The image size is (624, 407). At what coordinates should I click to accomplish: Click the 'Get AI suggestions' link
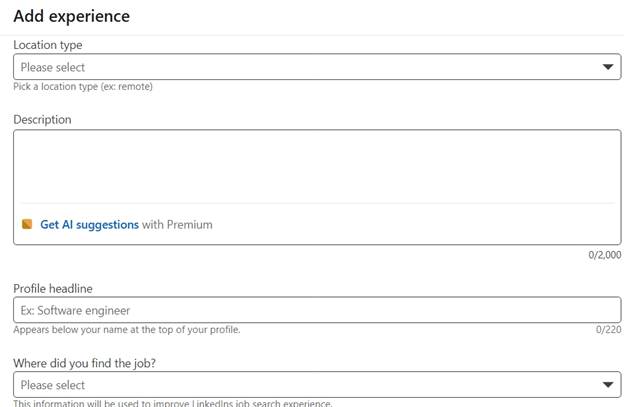point(90,224)
